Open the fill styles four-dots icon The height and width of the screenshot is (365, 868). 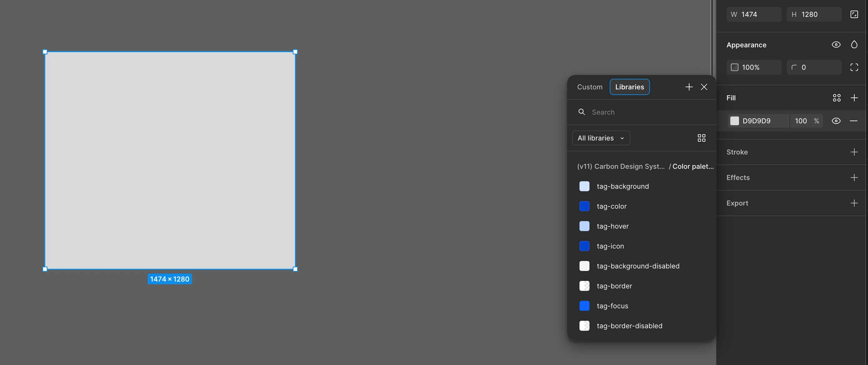click(837, 98)
